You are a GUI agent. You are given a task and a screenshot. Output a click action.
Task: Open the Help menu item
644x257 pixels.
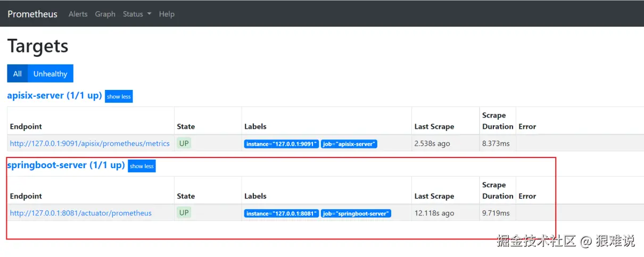[167, 14]
